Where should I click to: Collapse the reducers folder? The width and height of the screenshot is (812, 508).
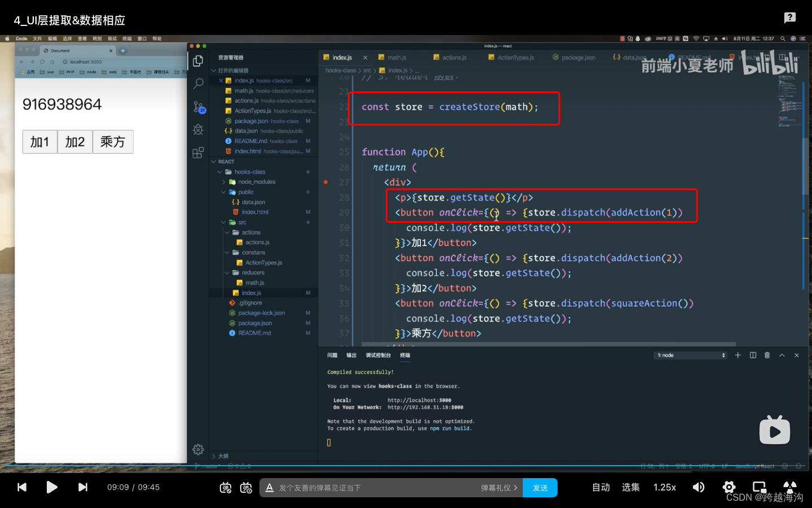[x=227, y=273]
